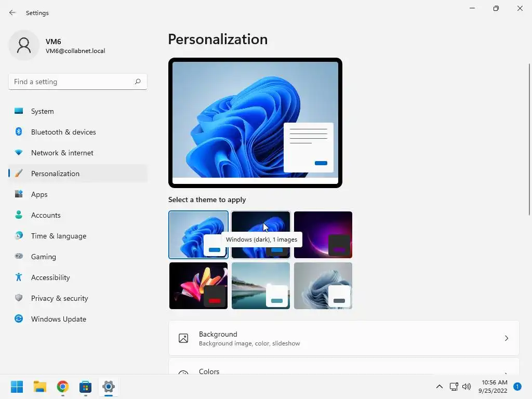Go to System settings label
Image resolution: width=532 pixels, height=399 pixels.
pyautogui.click(x=43, y=111)
